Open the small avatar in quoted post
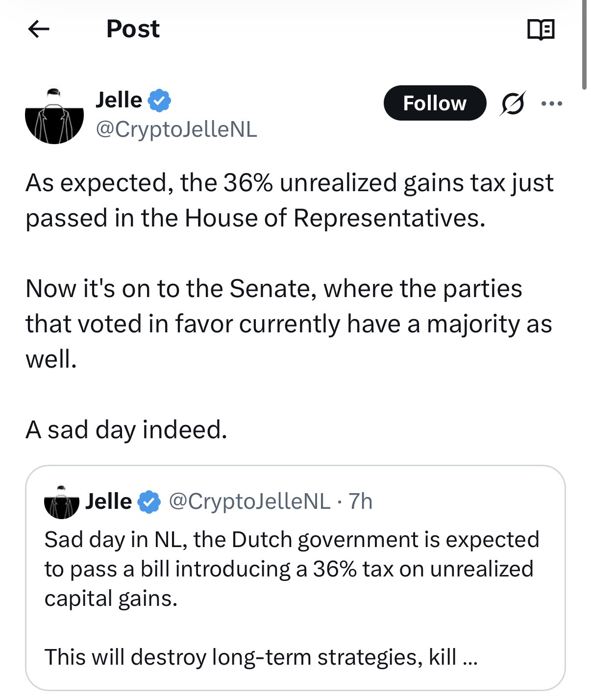The width and height of the screenshot is (591, 700). (x=61, y=502)
